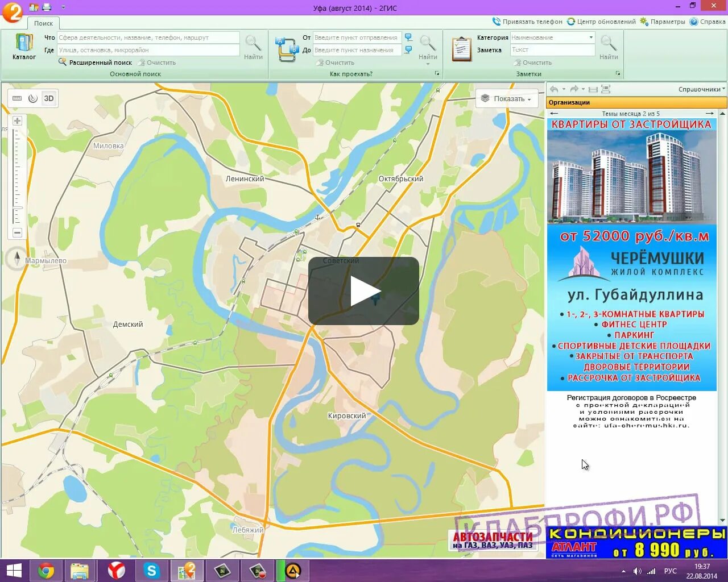Viewport: 728px width, 582px height.
Task: Open Windows Start button
Action: 14,571
